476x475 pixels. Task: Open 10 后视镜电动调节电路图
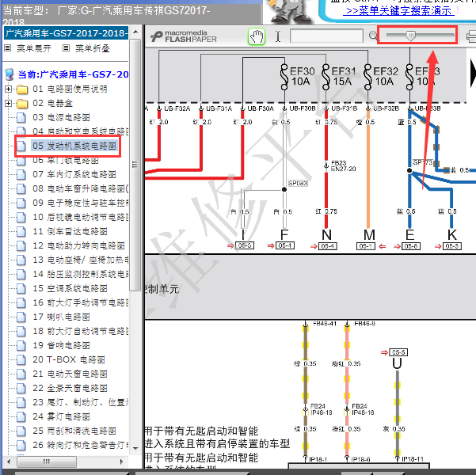tap(80, 217)
